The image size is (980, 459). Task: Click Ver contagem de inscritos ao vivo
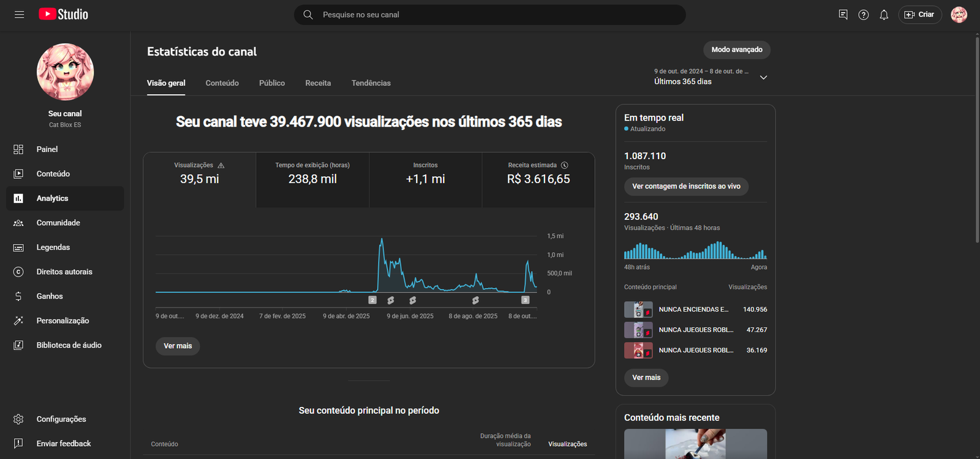pos(686,187)
